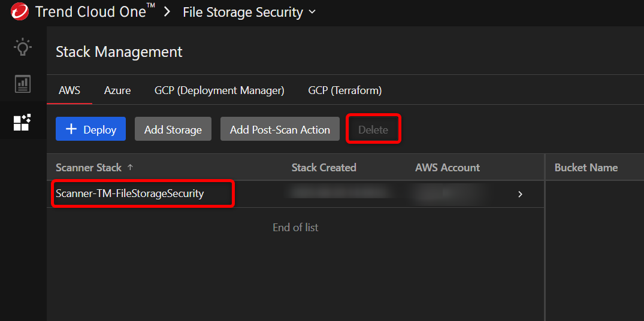Click the Stack Created column header

coord(324,168)
